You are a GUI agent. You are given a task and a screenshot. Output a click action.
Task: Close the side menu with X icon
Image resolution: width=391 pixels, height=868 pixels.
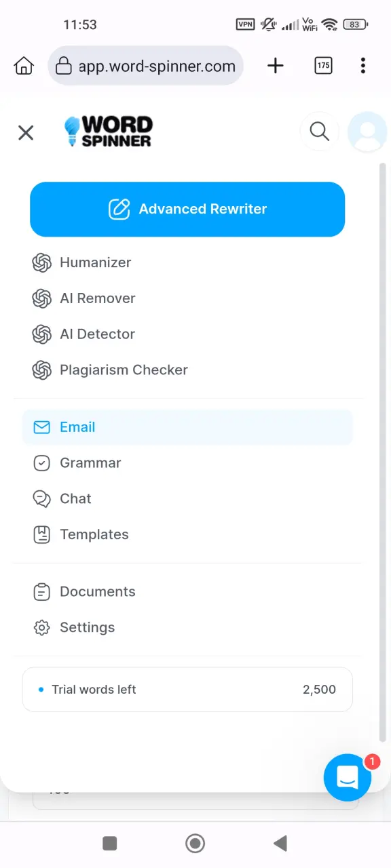coord(26,132)
